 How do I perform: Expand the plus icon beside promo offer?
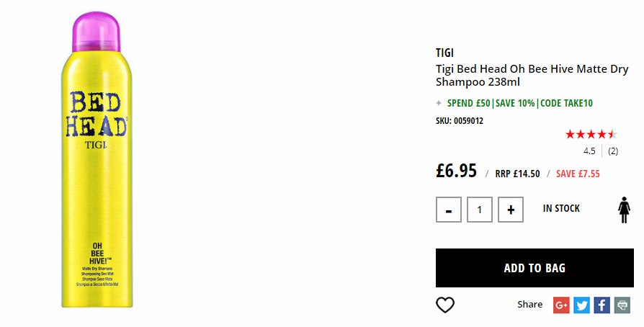pyautogui.click(x=439, y=103)
